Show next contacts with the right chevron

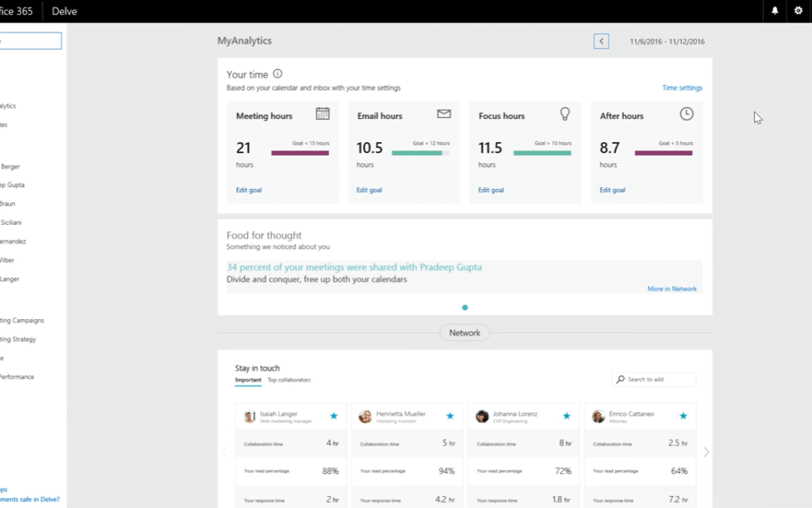(706, 452)
